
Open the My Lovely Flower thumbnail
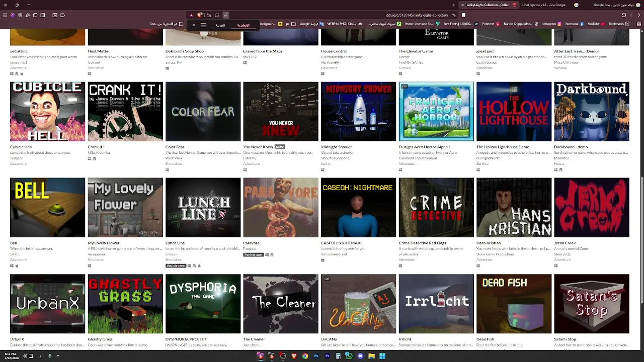pos(125,207)
